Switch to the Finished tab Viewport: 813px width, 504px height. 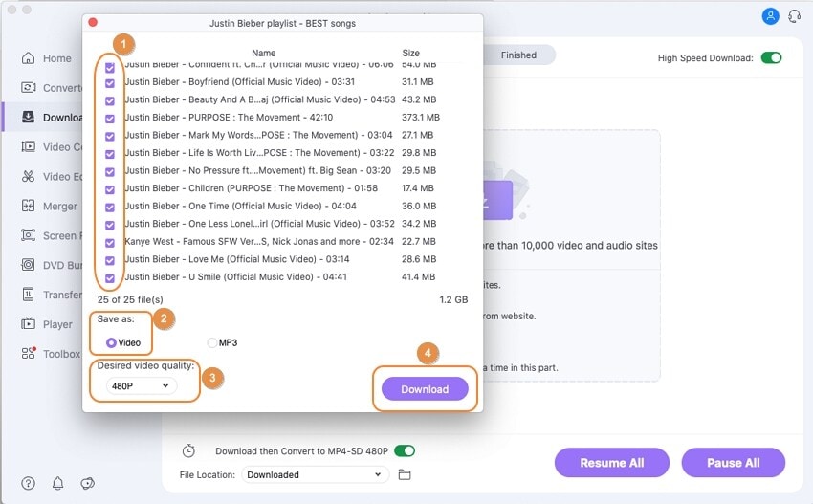coord(518,55)
